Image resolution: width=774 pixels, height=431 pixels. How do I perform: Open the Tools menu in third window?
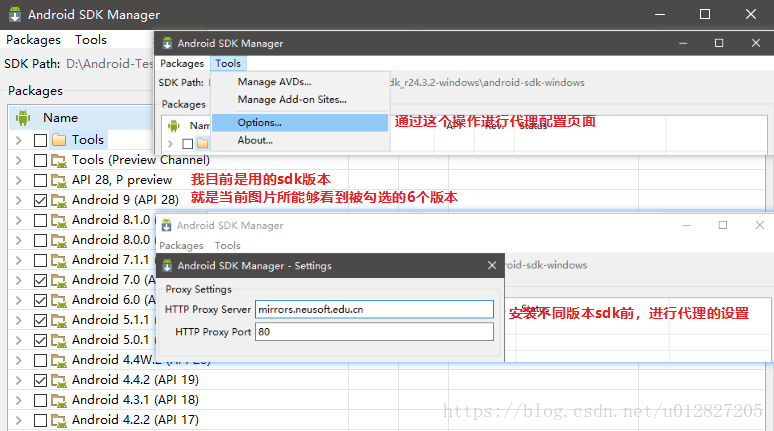tap(228, 245)
